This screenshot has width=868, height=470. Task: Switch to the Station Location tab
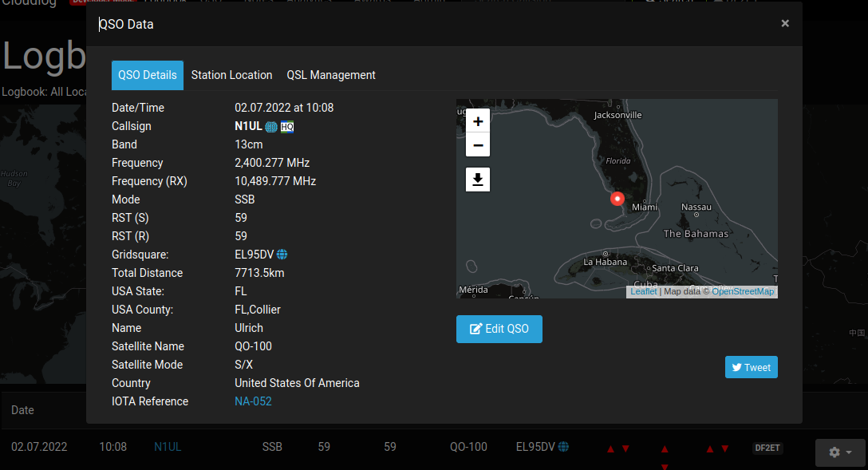point(231,75)
